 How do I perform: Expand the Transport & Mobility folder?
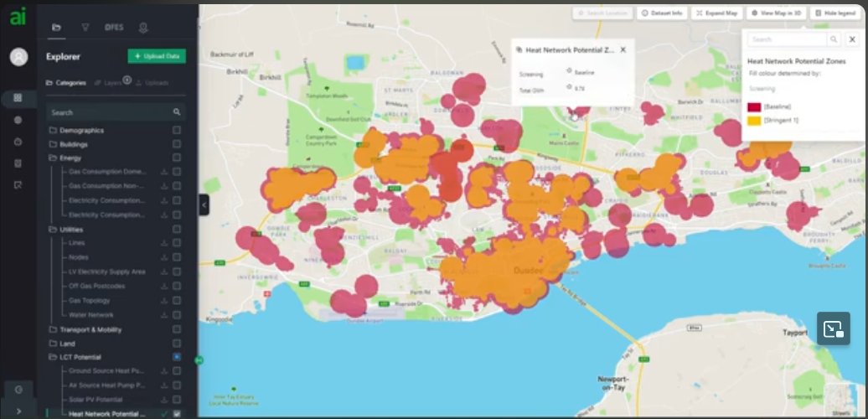click(53, 330)
